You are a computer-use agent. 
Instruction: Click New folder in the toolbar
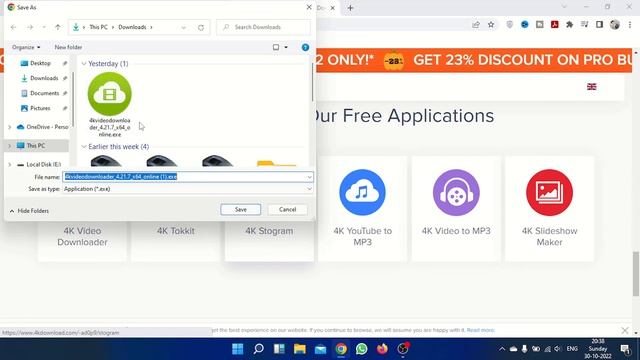click(68, 47)
